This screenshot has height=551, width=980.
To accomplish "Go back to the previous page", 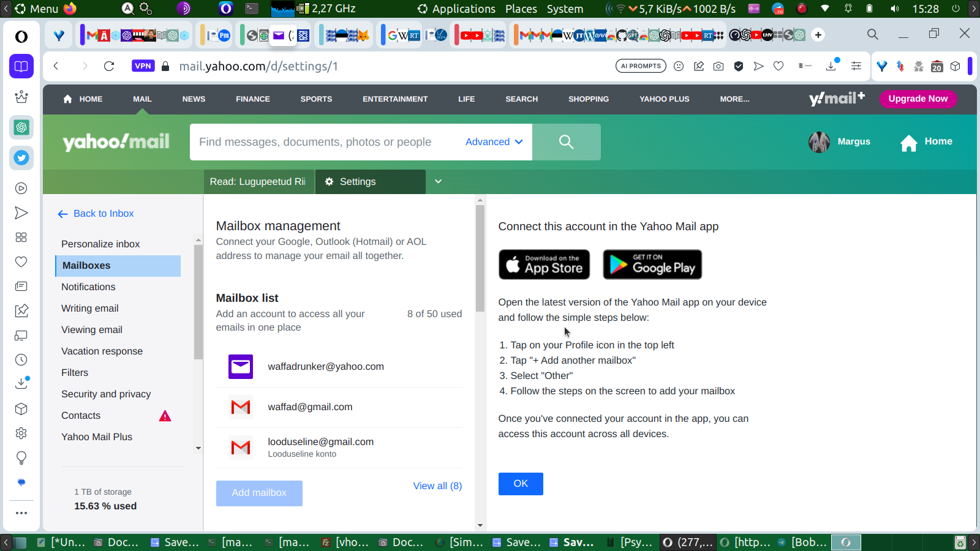I will click(x=56, y=66).
